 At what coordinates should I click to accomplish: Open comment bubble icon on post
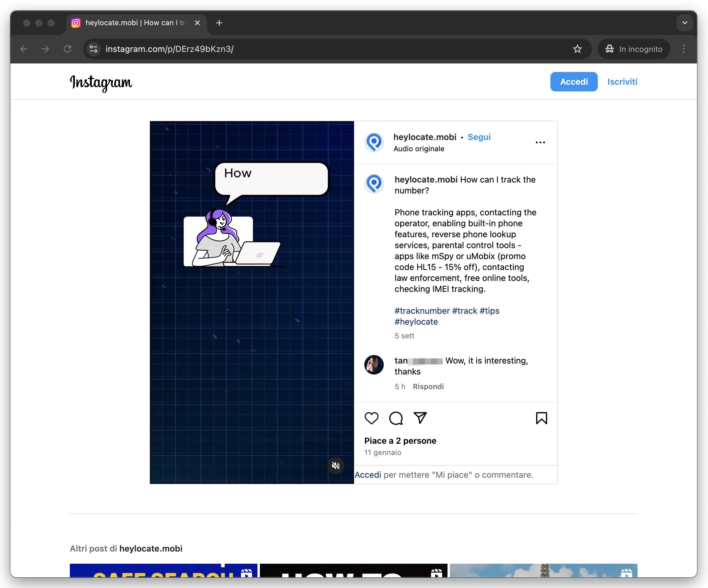click(396, 418)
